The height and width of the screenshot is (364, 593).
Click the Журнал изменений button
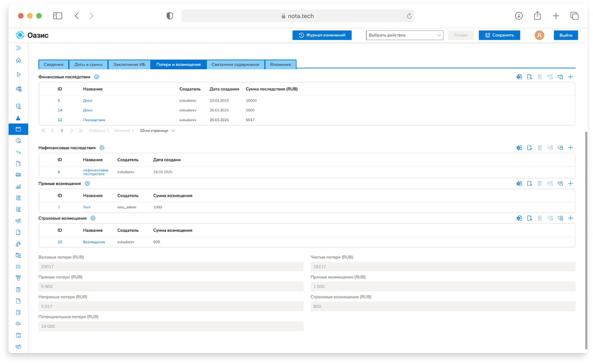(322, 35)
